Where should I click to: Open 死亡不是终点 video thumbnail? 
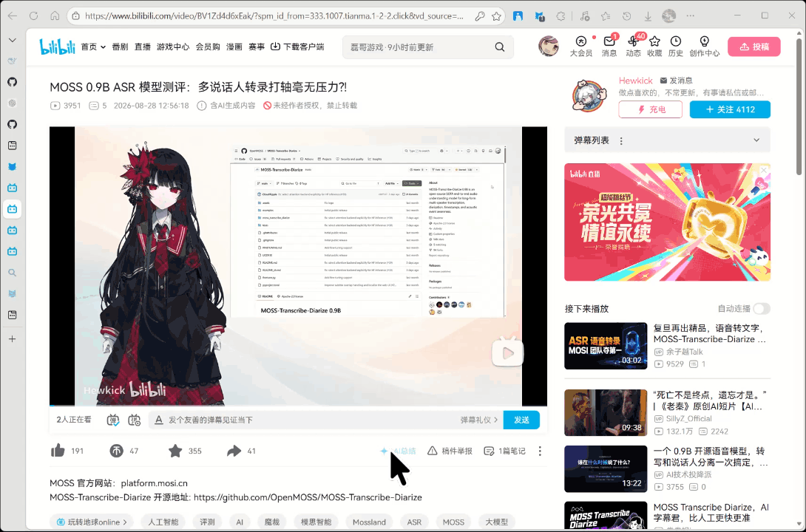606,413
